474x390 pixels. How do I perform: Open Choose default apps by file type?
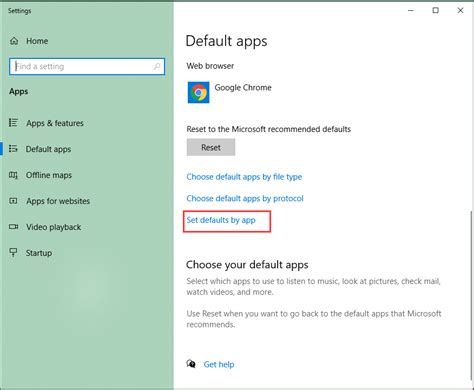tap(244, 177)
